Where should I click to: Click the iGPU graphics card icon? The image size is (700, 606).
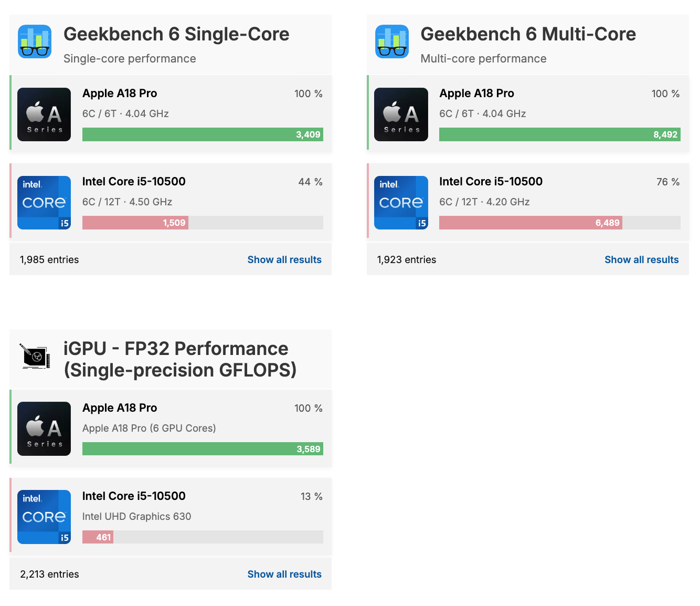[35, 357]
